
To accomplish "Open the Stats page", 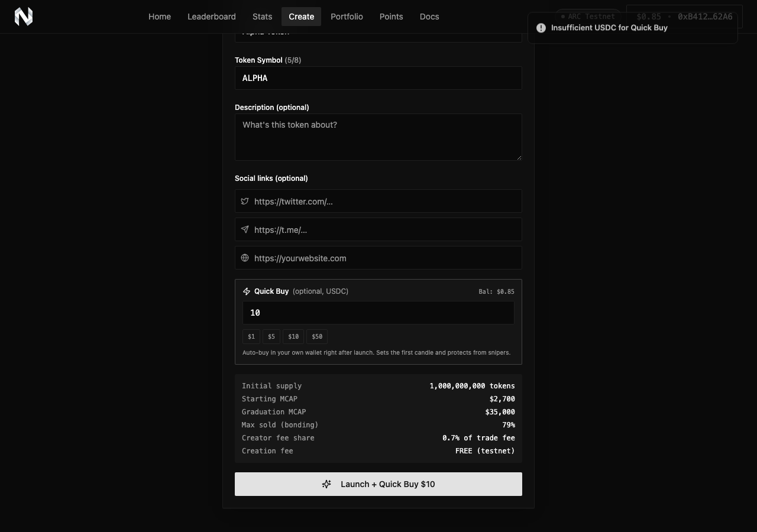I will [x=263, y=17].
